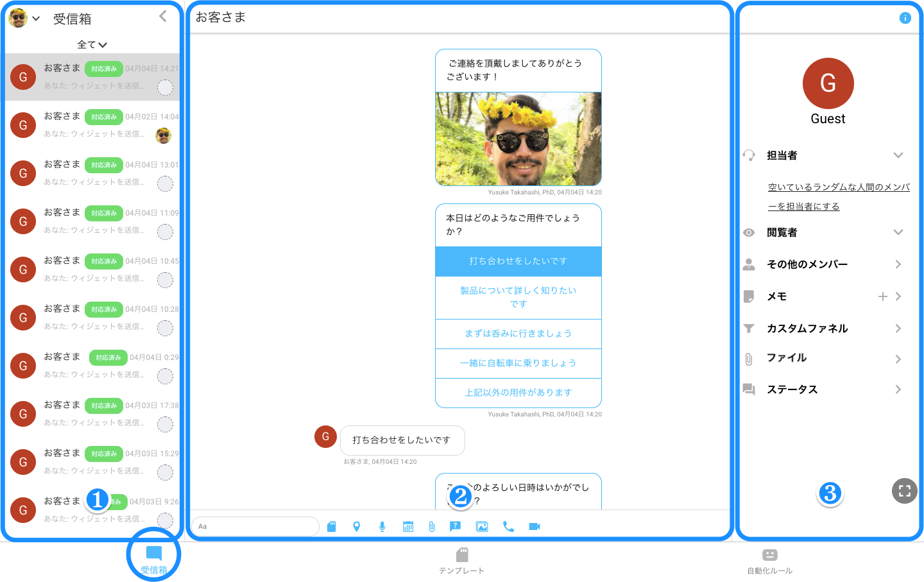
Task: Click the person icon beside その他のメンバー
Action: 749,264
